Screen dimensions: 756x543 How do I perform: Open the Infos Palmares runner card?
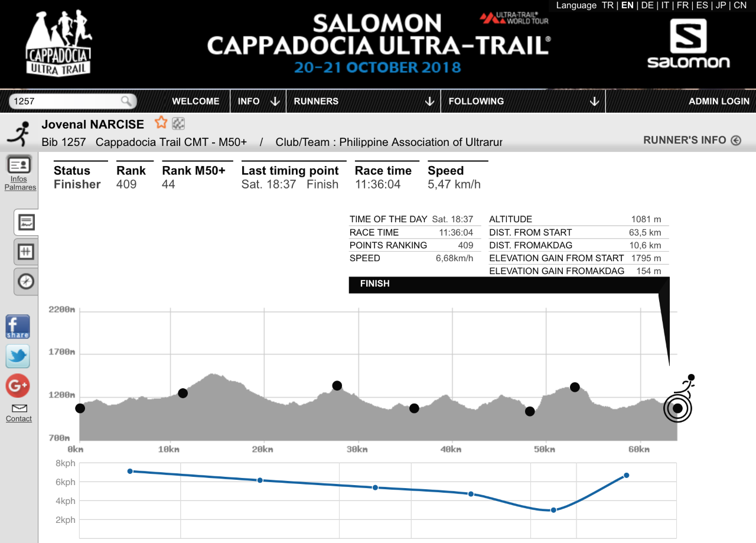click(x=19, y=172)
